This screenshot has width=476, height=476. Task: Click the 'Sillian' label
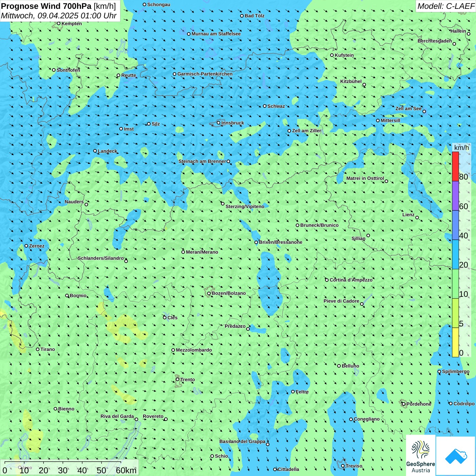pos(358,238)
